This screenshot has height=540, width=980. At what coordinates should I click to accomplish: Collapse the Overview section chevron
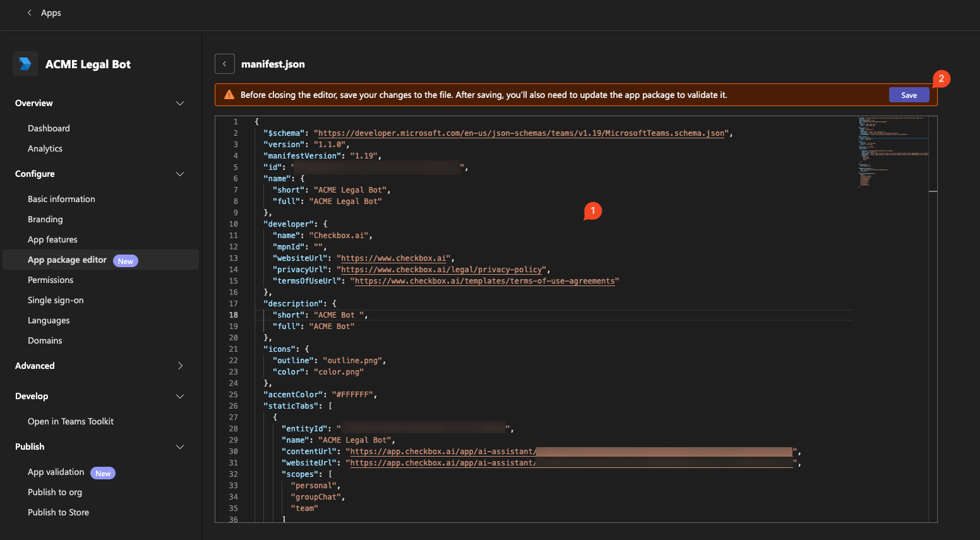180,103
